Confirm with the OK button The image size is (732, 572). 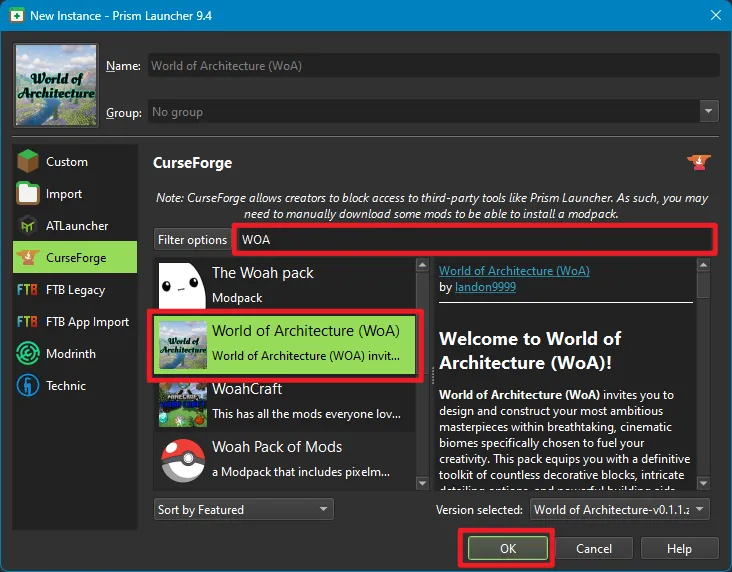pyautogui.click(x=508, y=548)
